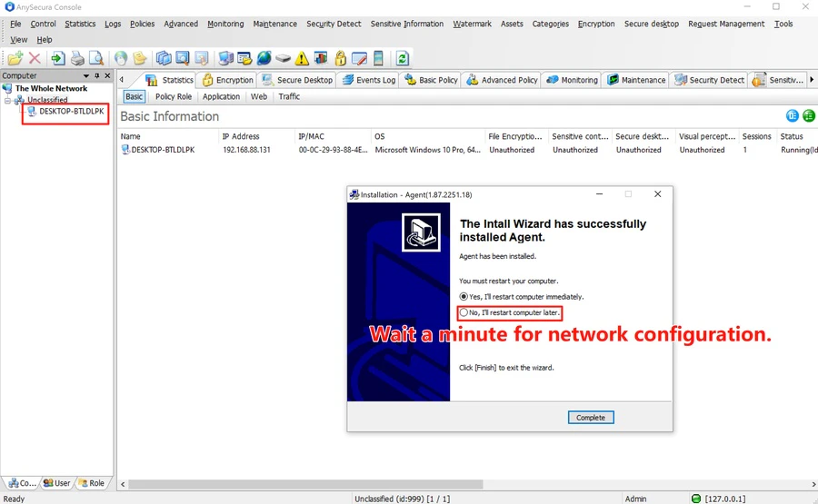Screen dimensions: 818x504
Task: Click the screen hand-pointer toolbar icon
Action: pyautogui.click(x=202, y=58)
